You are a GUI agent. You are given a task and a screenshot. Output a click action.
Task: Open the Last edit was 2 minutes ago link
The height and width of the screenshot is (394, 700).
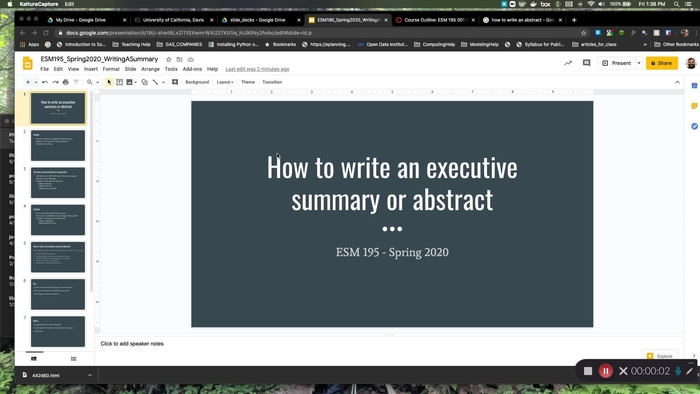click(x=257, y=69)
